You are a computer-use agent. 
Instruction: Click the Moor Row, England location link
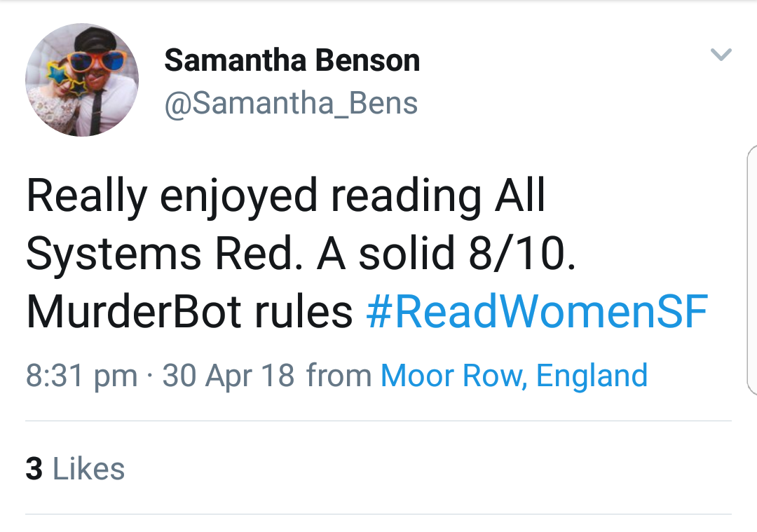(514, 376)
